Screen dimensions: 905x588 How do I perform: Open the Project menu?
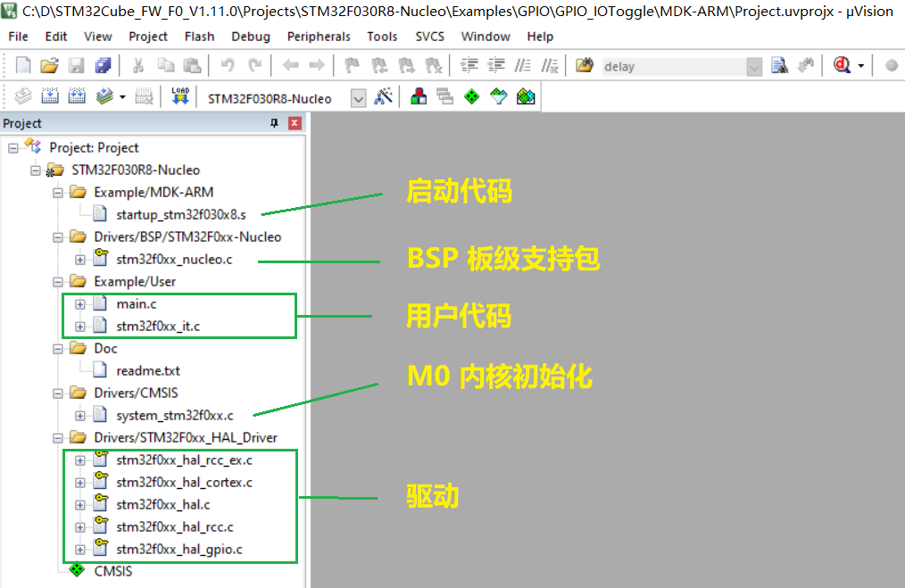click(x=148, y=37)
